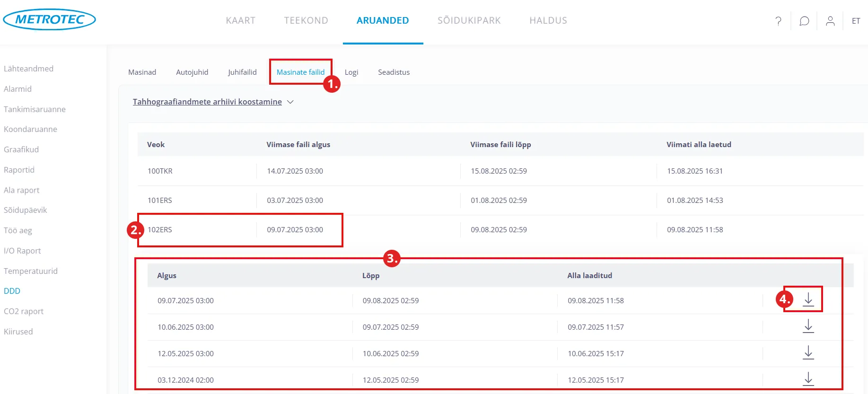Open the chat message bubble icon
868x394 pixels.
tap(804, 21)
